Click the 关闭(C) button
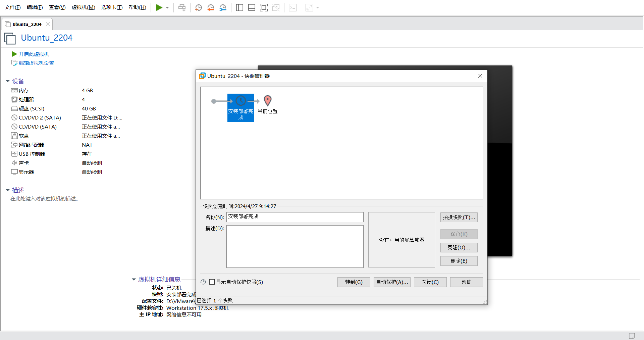 tap(430, 282)
